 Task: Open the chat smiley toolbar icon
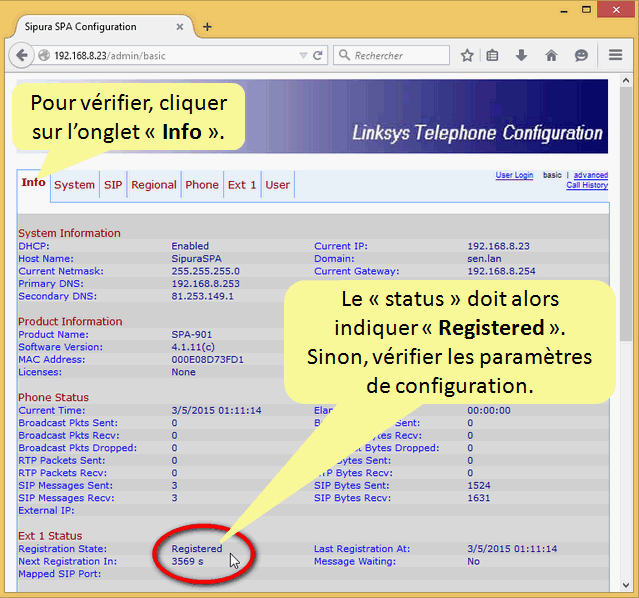pyautogui.click(x=581, y=55)
